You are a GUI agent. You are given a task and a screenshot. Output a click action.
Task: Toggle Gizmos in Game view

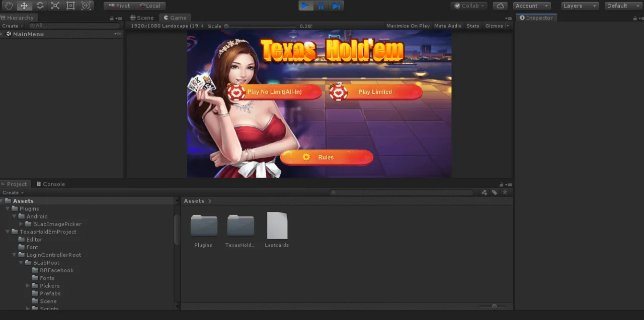[x=494, y=26]
